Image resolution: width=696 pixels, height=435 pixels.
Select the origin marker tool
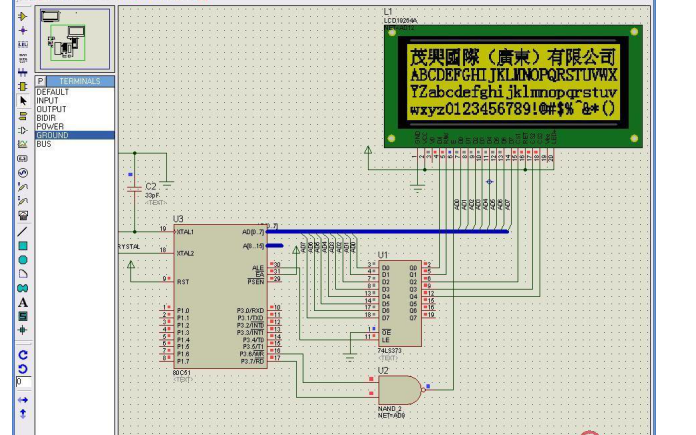pyautogui.click(x=23, y=330)
